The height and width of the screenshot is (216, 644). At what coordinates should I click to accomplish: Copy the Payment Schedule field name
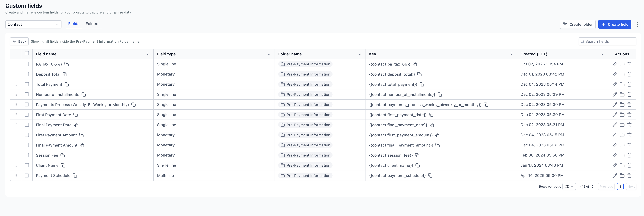[x=75, y=176]
